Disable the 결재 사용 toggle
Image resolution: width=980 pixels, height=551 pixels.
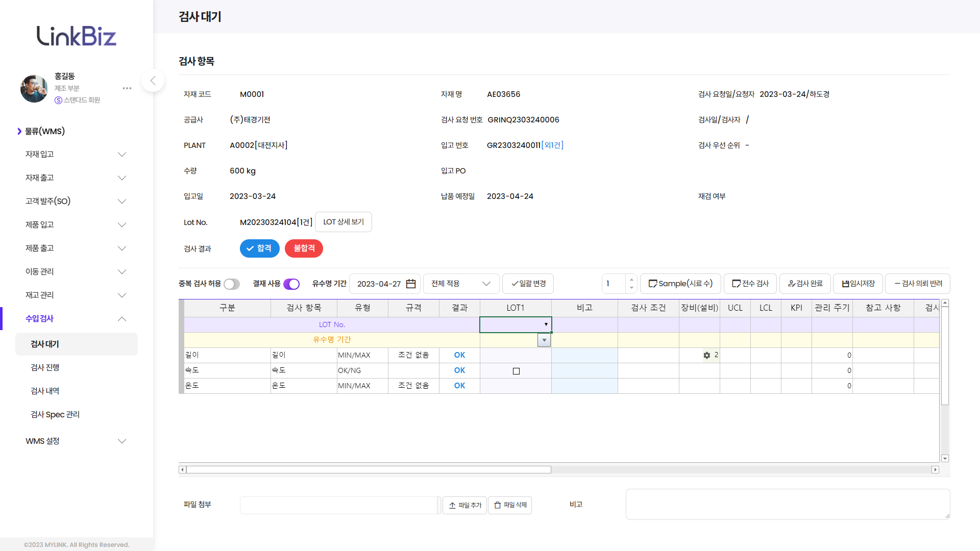[291, 284]
